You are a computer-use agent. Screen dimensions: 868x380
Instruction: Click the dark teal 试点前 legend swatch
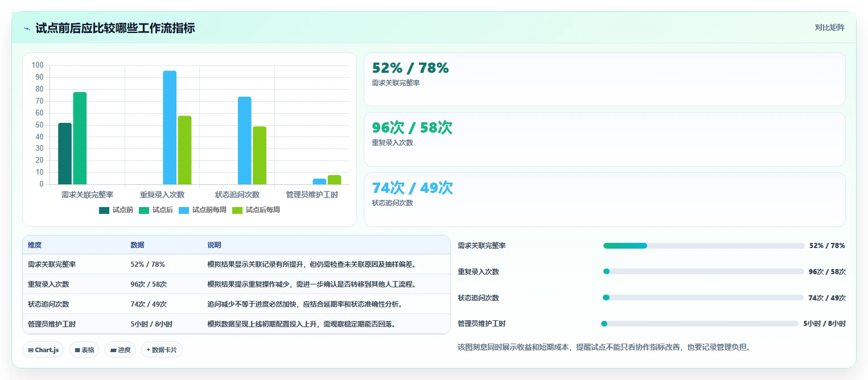(104, 210)
